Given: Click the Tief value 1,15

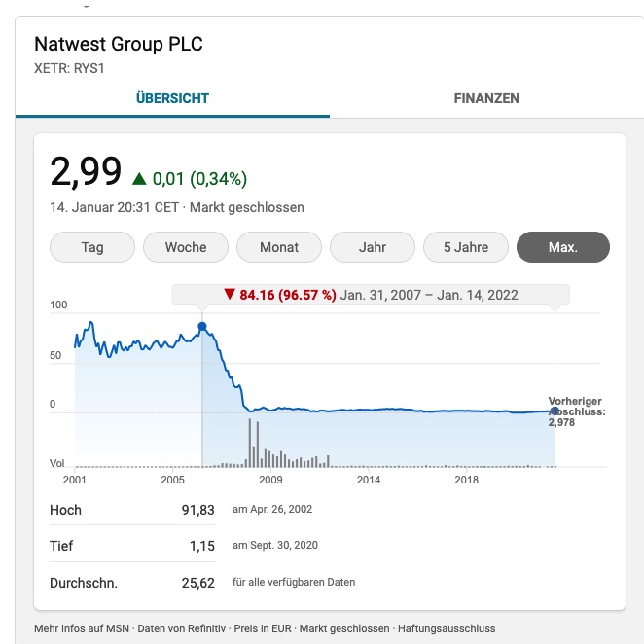Looking at the screenshot, I should (202, 546).
